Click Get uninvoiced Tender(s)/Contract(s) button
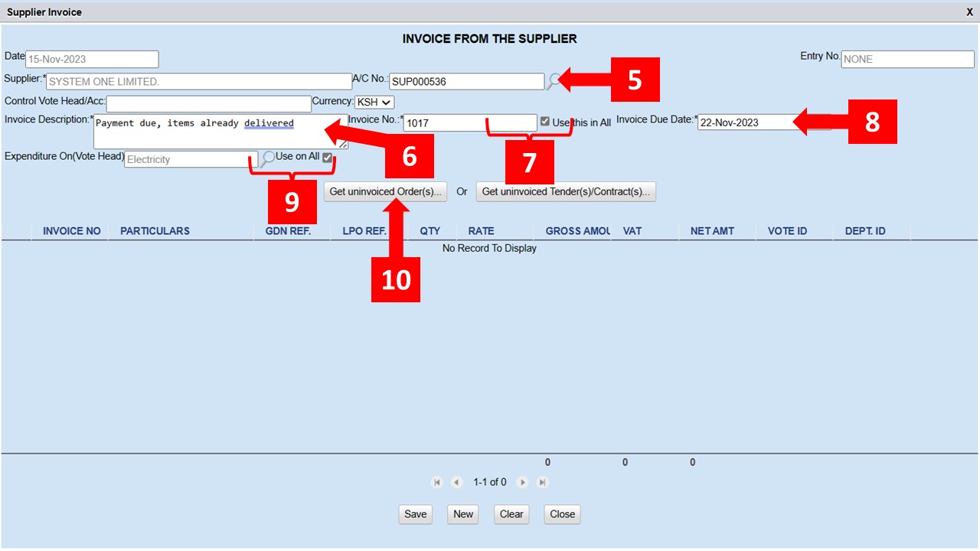Viewport: 980px width, 551px height. 566,191
